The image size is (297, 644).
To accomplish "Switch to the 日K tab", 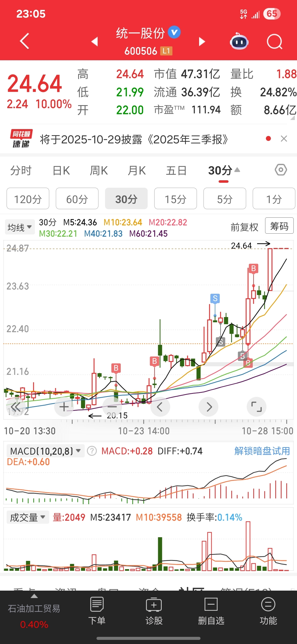I will click(x=61, y=171).
